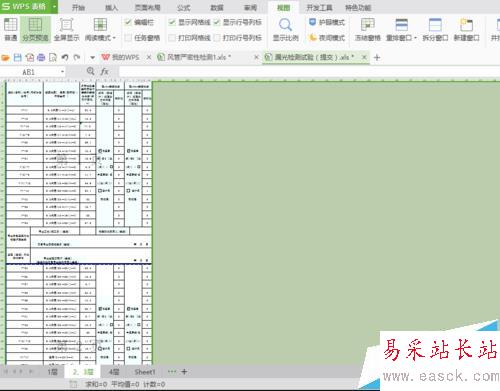The width and height of the screenshot is (500, 391).
Task: Click the Name Box showing AB1
Action: (x=29, y=72)
